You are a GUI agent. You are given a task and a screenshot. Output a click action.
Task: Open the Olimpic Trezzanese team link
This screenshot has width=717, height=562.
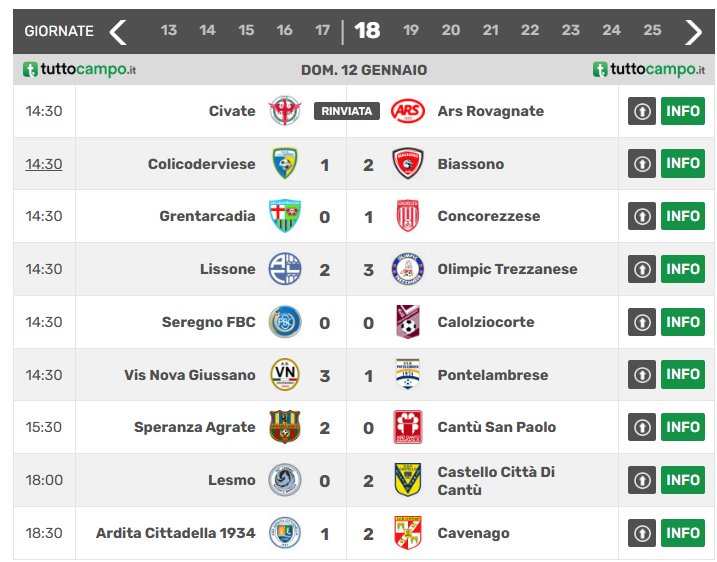507,269
